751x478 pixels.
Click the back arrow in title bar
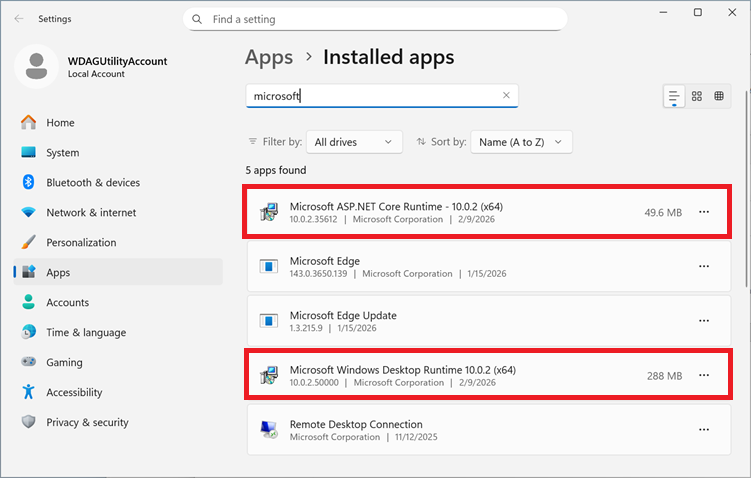click(x=21, y=18)
